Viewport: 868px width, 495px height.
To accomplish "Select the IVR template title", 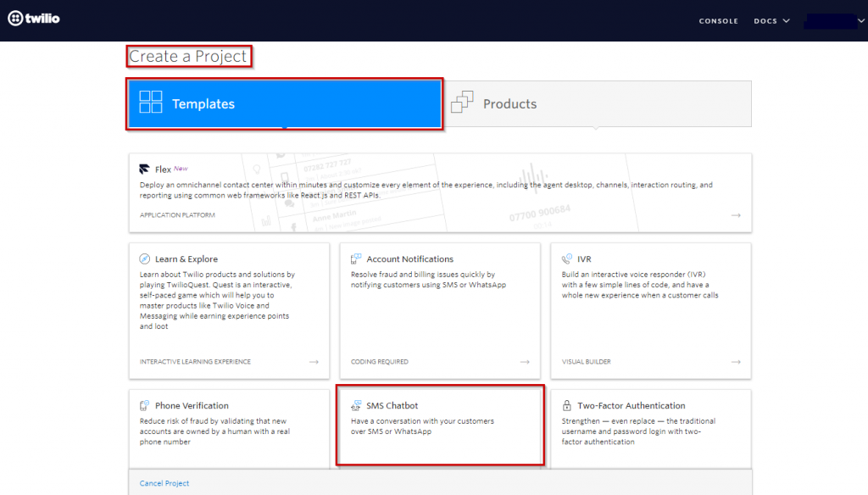I will 584,259.
